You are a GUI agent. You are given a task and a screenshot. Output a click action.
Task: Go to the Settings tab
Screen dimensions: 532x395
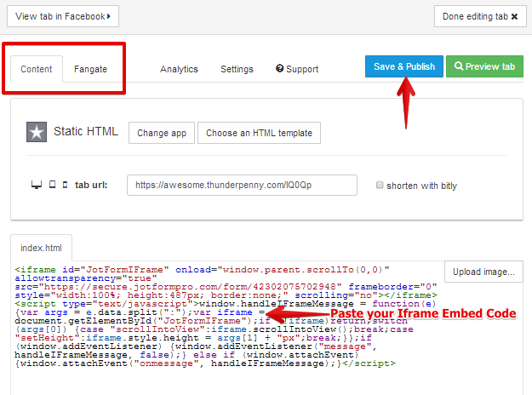(x=237, y=69)
